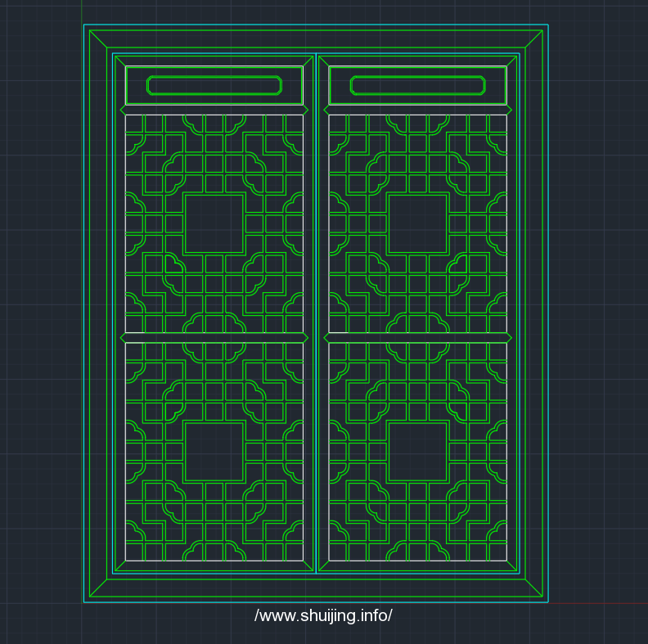Select the rounded slot in right door's top panel
The image size is (648, 644).
tap(417, 86)
